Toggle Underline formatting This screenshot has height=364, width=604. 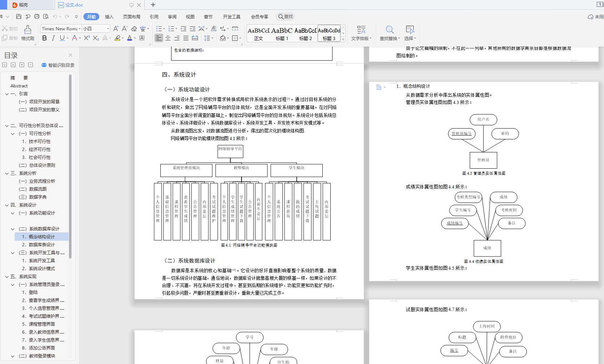(x=62, y=38)
